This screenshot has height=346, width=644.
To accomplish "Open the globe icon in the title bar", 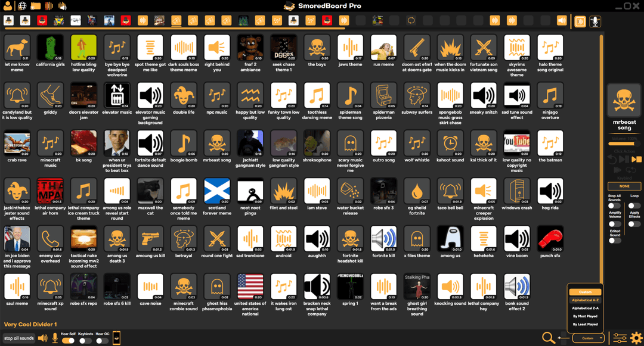I will 22,6.
